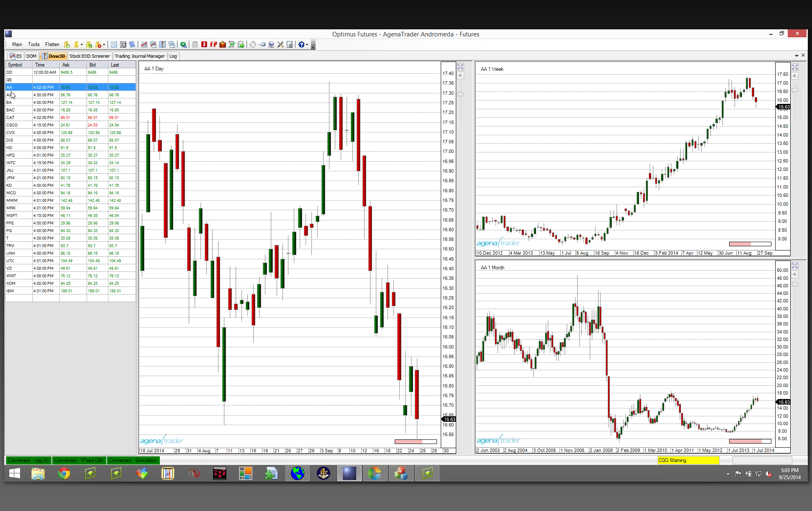The height and width of the screenshot is (511, 812).
Task: Open Google Chrome from the taskbar
Action: [64, 473]
